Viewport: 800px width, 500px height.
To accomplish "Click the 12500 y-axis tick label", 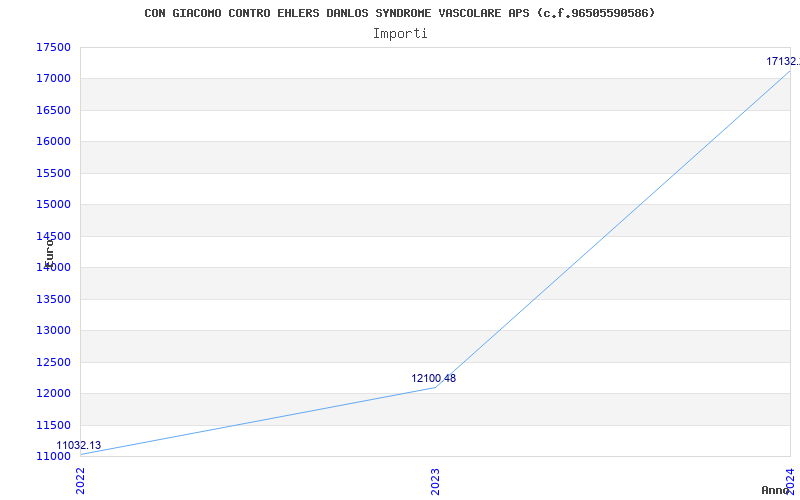I will point(53,362).
